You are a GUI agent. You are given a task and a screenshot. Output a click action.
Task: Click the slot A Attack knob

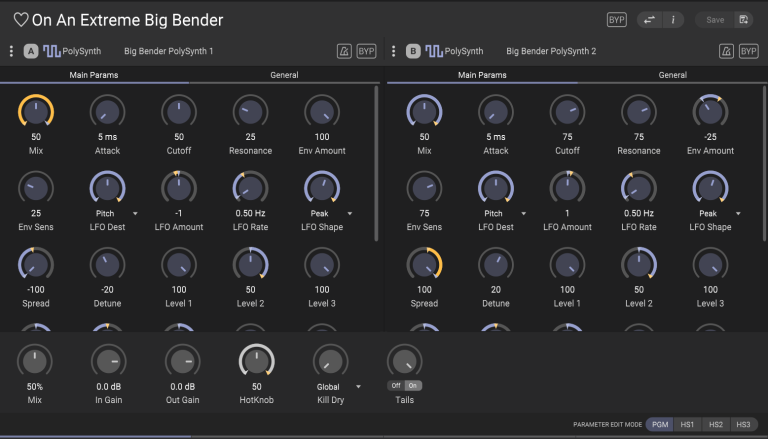[107, 112]
